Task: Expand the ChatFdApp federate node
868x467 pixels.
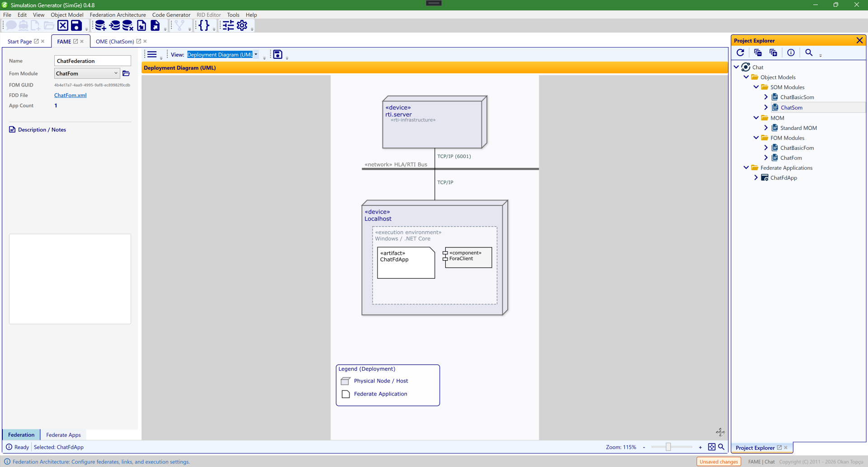Action: [756, 177]
